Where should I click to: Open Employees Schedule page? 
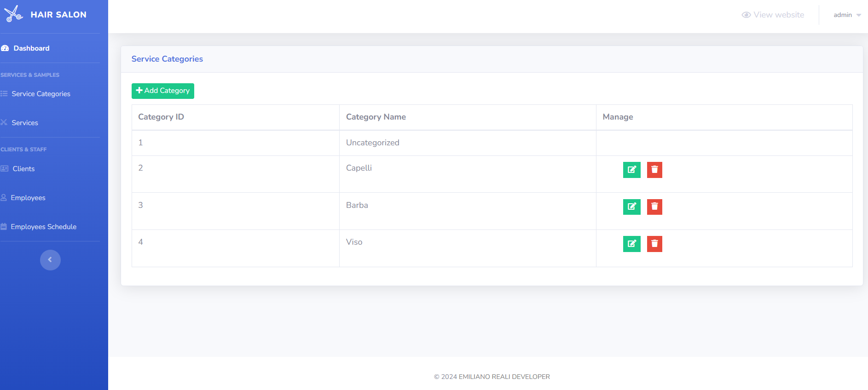point(44,227)
